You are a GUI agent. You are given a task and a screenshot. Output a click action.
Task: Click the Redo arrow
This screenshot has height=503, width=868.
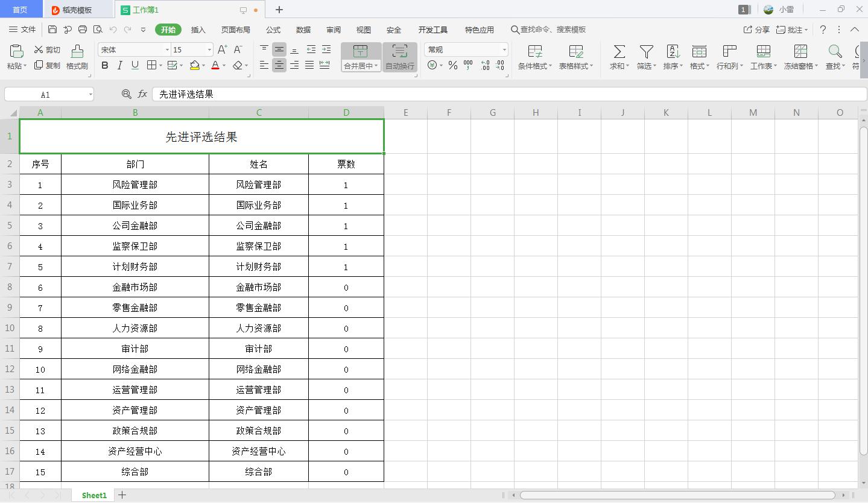tap(128, 30)
